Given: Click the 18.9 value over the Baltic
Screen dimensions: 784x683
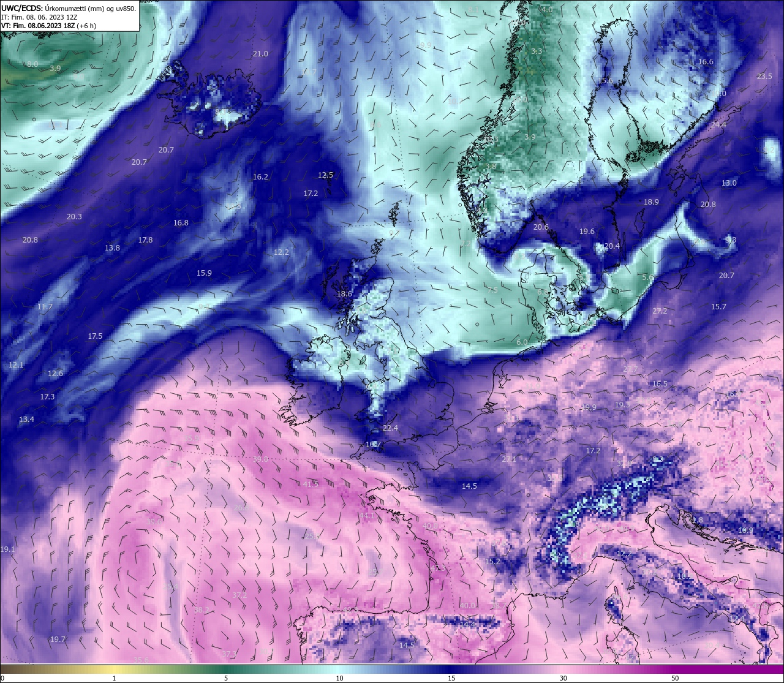Looking at the screenshot, I should tap(651, 202).
